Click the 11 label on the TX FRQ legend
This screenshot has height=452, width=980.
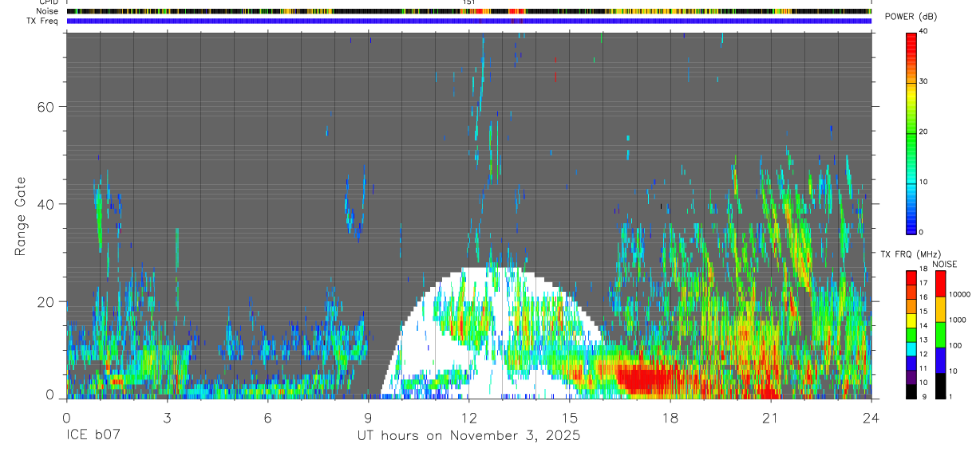tap(923, 368)
